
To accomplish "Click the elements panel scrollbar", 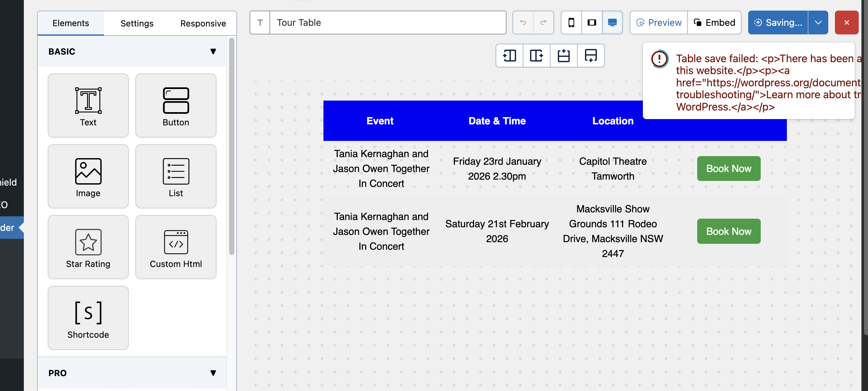I will pyautogui.click(x=231, y=147).
